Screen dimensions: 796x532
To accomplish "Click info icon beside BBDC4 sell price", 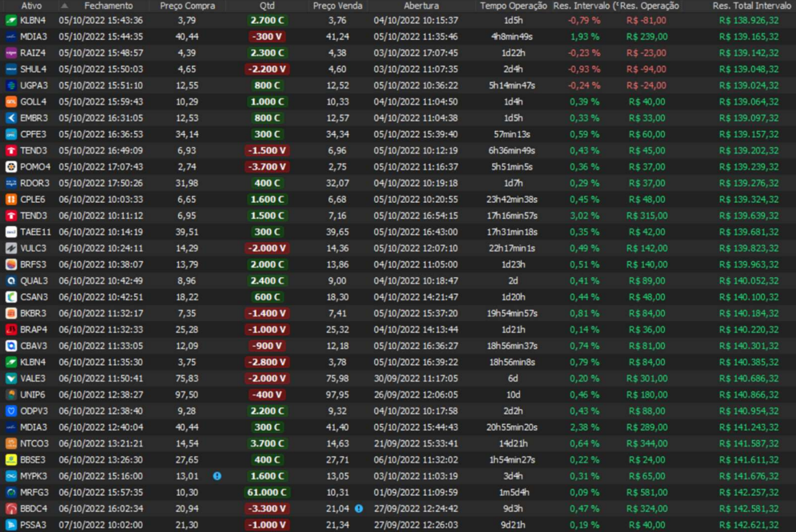I will pyautogui.click(x=359, y=508).
